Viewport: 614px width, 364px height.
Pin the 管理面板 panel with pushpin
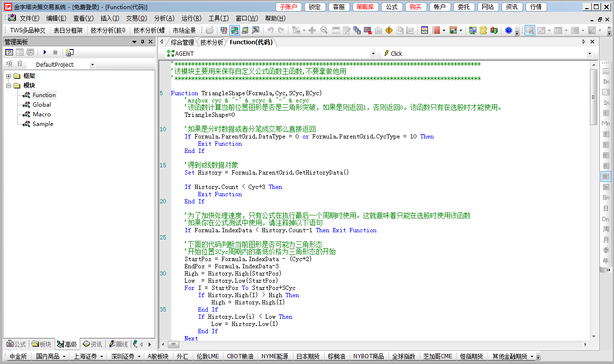click(142, 42)
